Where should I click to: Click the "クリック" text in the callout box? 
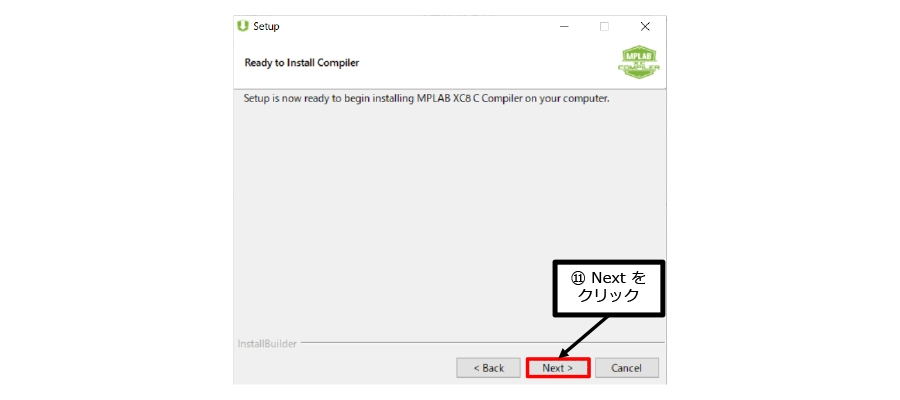point(608,296)
